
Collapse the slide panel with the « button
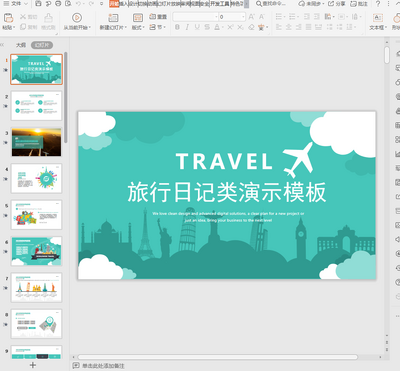point(2,45)
